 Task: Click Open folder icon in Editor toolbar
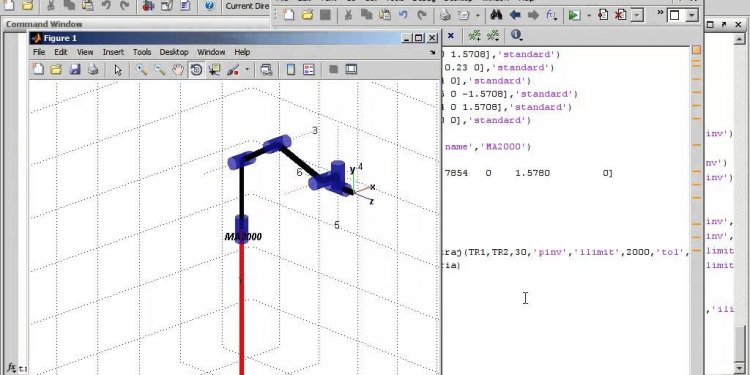coord(307,15)
